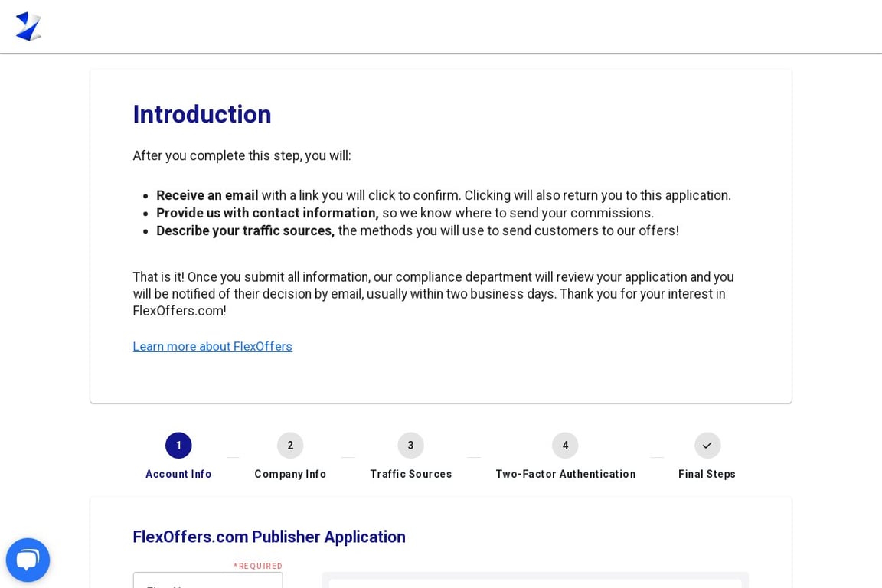Click the Introduction heading

[x=201, y=114]
